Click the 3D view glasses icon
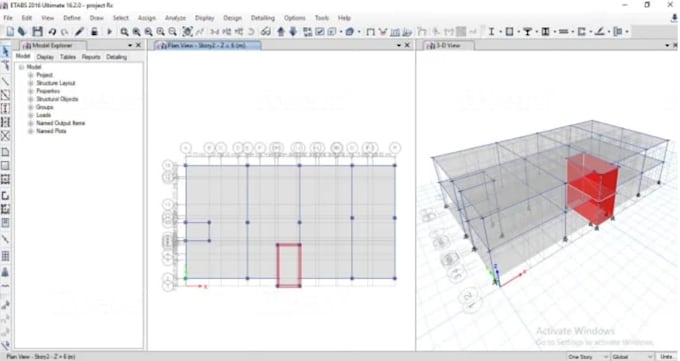The width and height of the screenshot is (680, 361). [x=265, y=32]
